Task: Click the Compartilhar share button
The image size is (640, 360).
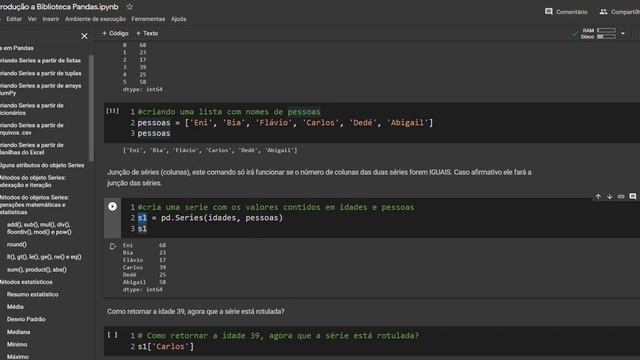Action: tap(619, 12)
